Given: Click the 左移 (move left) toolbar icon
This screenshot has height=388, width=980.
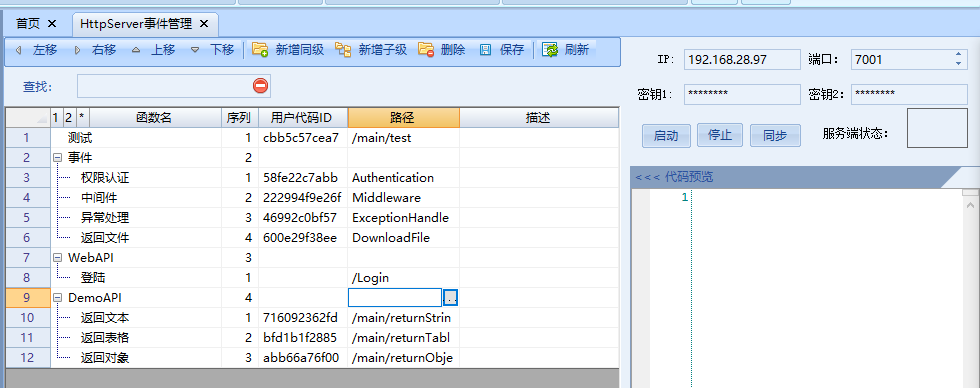Looking at the screenshot, I should tap(19, 50).
